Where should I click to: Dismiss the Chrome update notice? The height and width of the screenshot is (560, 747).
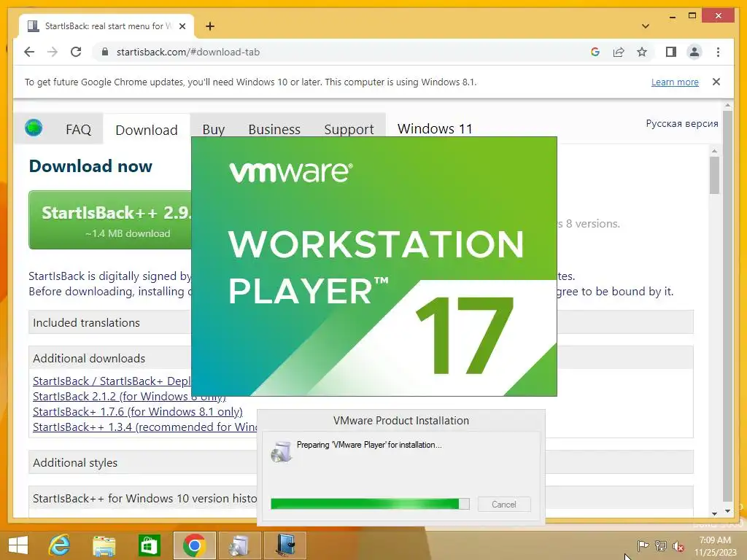click(x=716, y=82)
